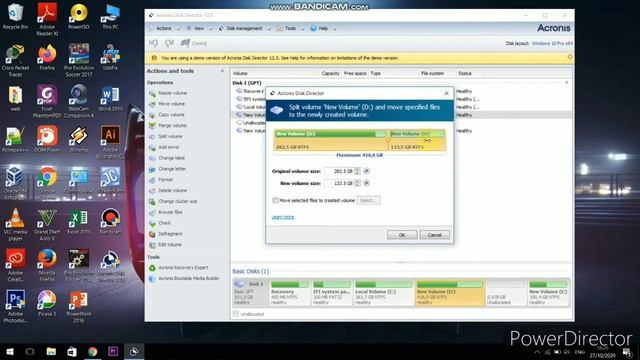
Task: Sort by the Capacity column header
Action: [330, 73]
